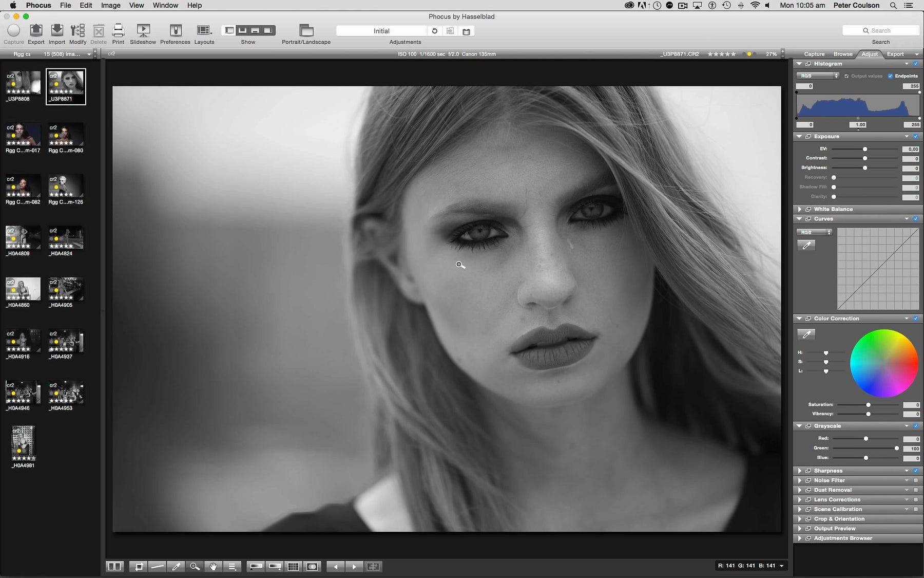Select the straighten line tool
This screenshot has width=924, height=578.
coord(158,566)
